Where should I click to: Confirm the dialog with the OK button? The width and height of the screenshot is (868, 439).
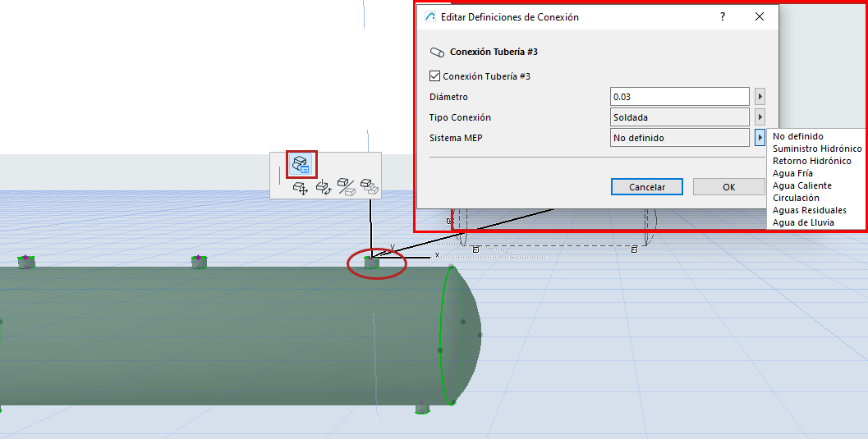(x=728, y=187)
